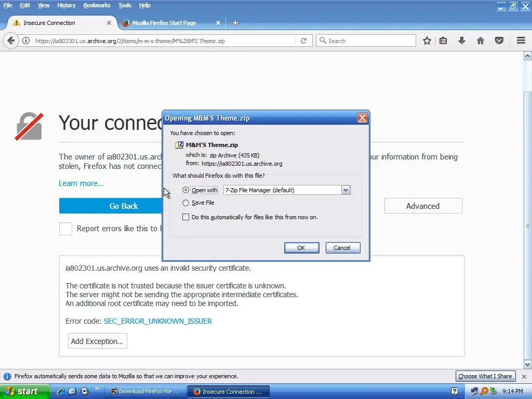Switch to Mozilla Firefox Start Page tab
Screen dimensions: 532x399
coord(170,23)
